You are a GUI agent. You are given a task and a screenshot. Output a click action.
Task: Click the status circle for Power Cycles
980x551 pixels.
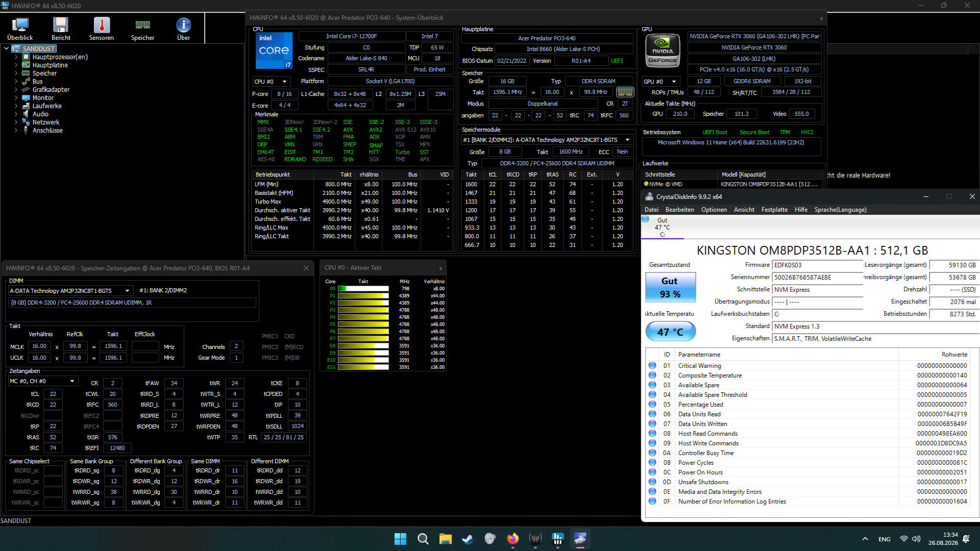point(652,463)
